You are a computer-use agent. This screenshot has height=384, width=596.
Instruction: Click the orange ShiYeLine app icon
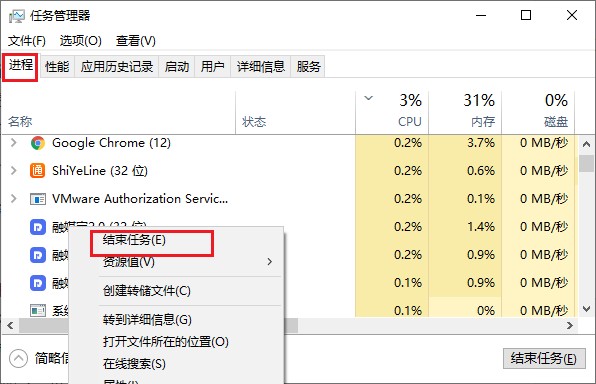click(38, 171)
